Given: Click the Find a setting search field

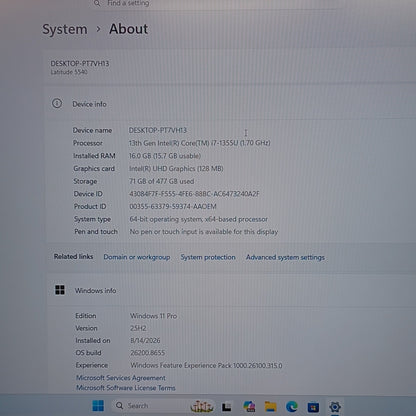Looking at the screenshot, I should point(213,3).
